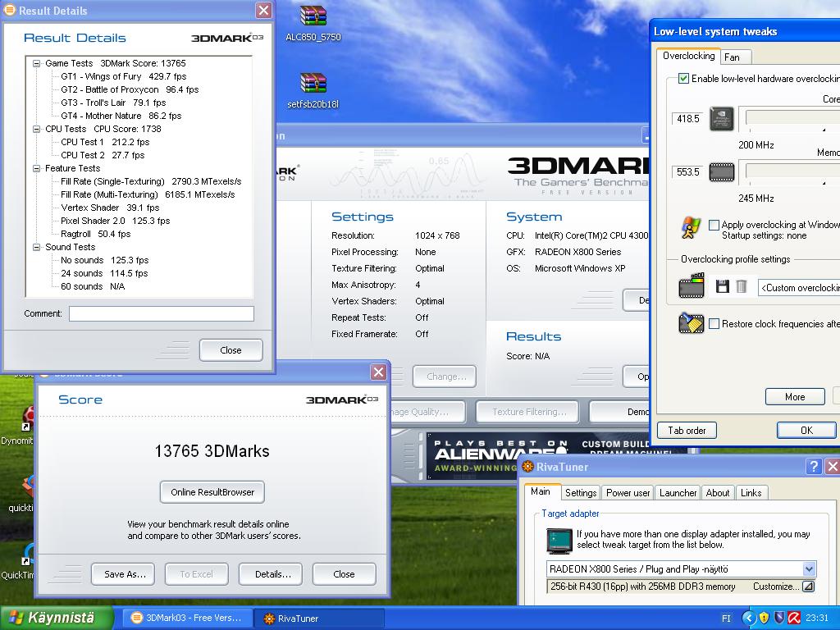Click the core clock slider track

coord(792,118)
